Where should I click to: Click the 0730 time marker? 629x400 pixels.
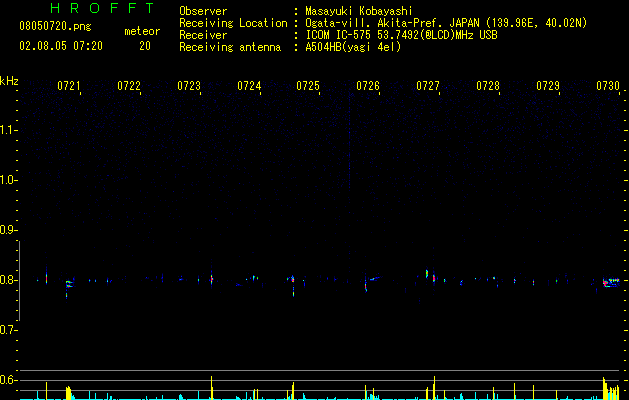pos(608,86)
